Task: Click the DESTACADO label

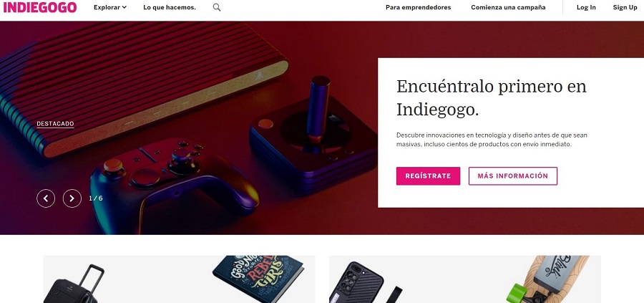Action: click(55, 124)
